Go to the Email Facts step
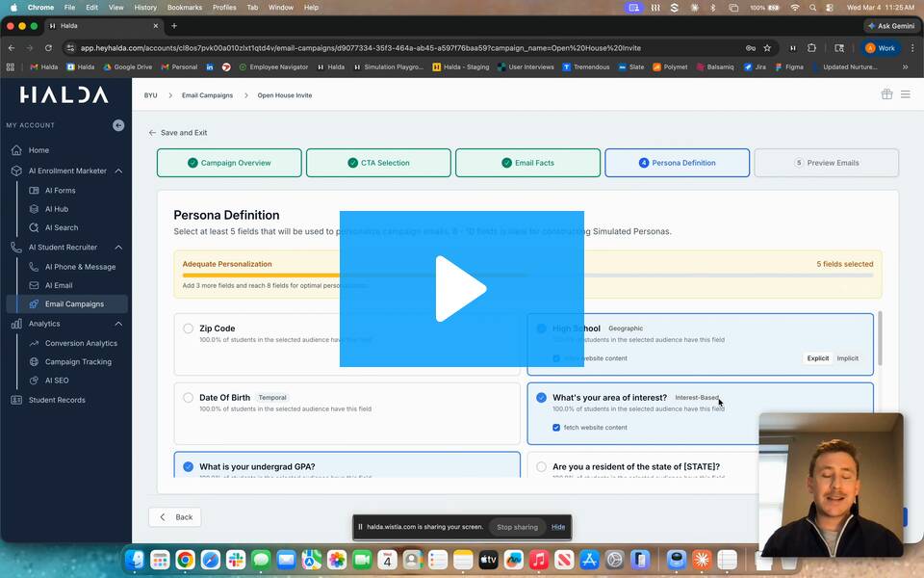Viewport: 924px width, 578px height. (528, 163)
